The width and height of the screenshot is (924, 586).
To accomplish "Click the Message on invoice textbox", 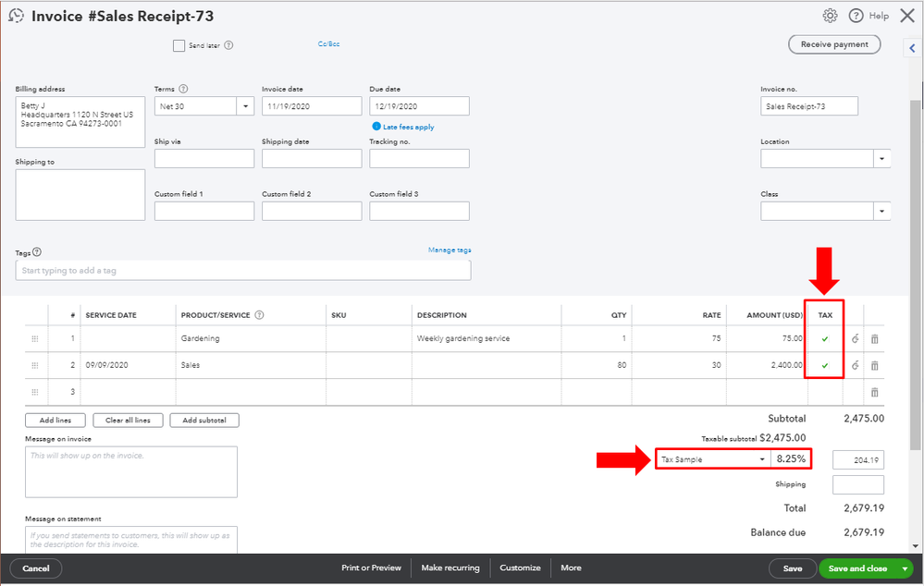I will [x=130, y=471].
